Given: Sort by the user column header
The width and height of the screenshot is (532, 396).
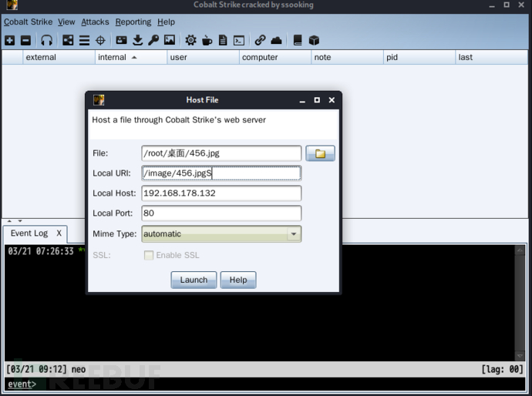Looking at the screenshot, I should tap(203, 57).
